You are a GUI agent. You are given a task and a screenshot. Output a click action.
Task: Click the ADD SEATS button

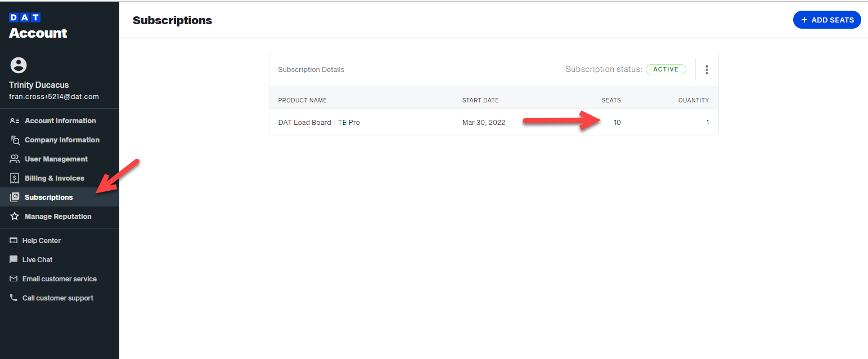(x=827, y=20)
